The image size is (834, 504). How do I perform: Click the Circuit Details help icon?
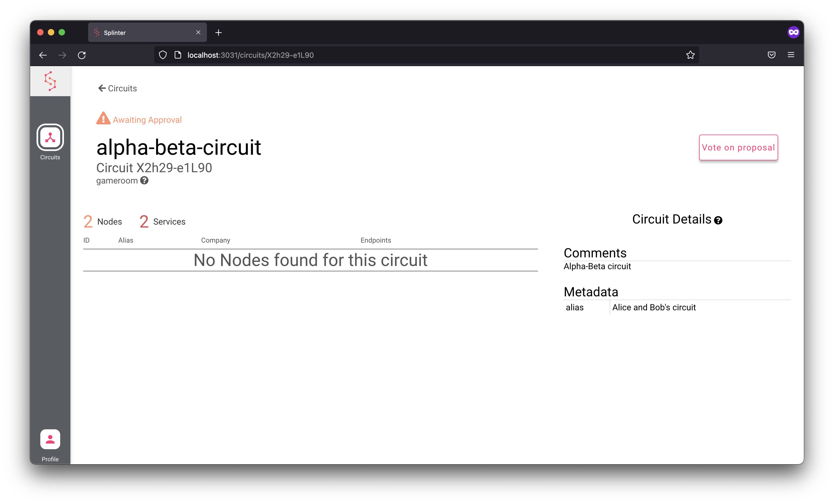coord(718,220)
